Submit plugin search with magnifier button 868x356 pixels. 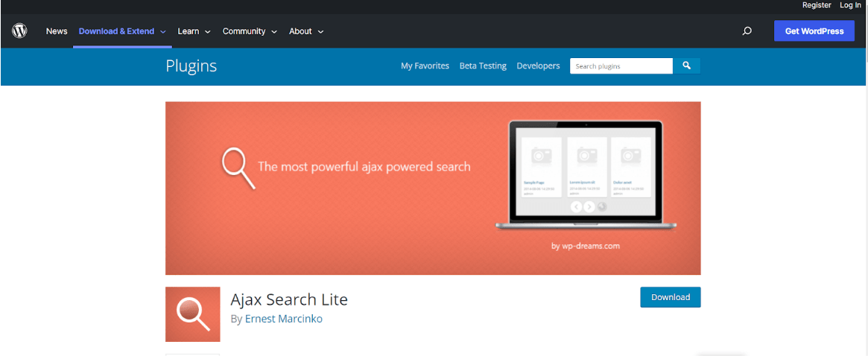pyautogui.click(x=686, y=66)
